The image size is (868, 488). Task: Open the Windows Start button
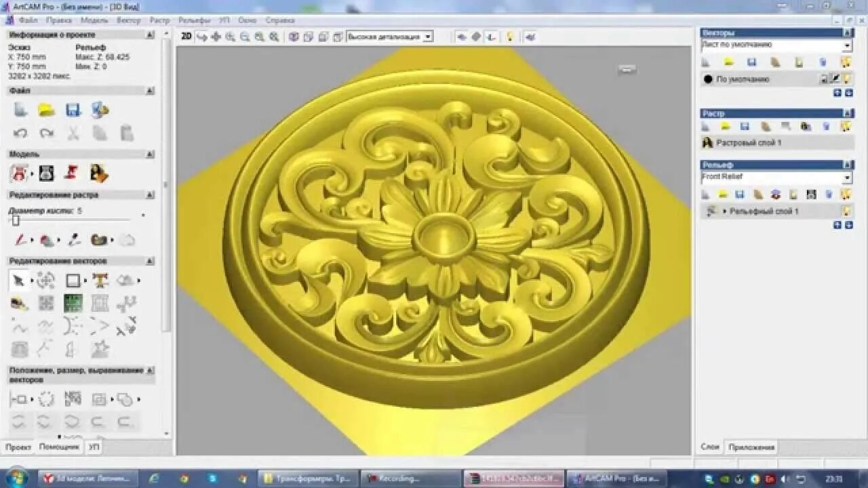coord(15,479)
